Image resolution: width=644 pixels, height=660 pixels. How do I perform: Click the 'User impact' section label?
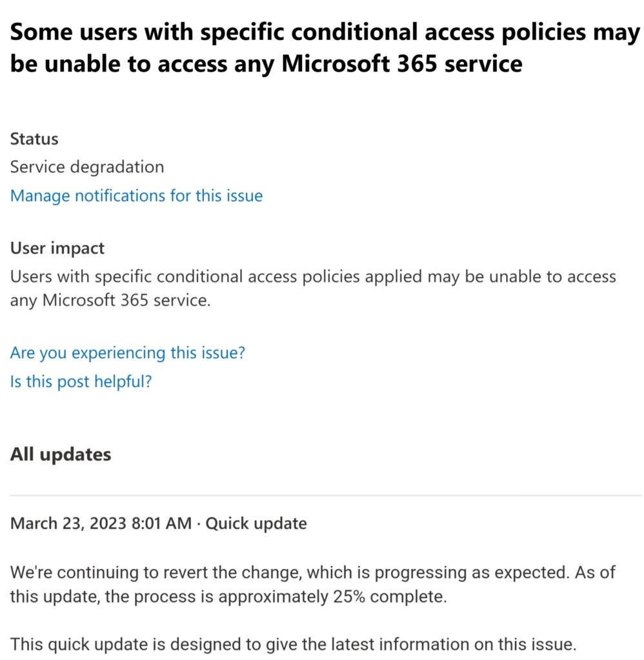57,248
